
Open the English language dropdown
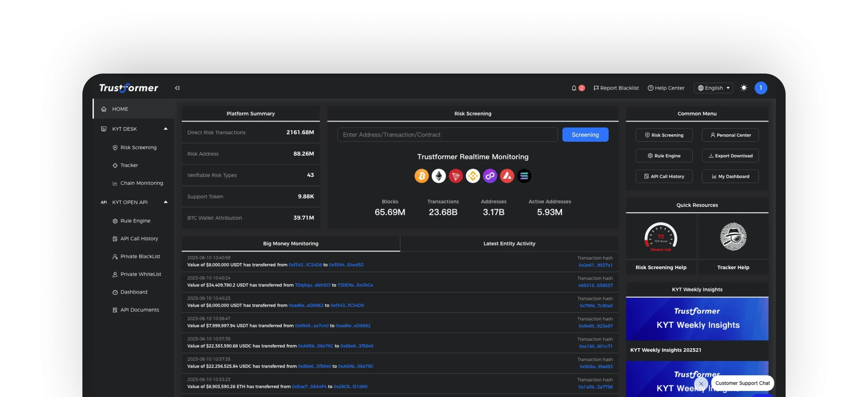tap(713, 88)
